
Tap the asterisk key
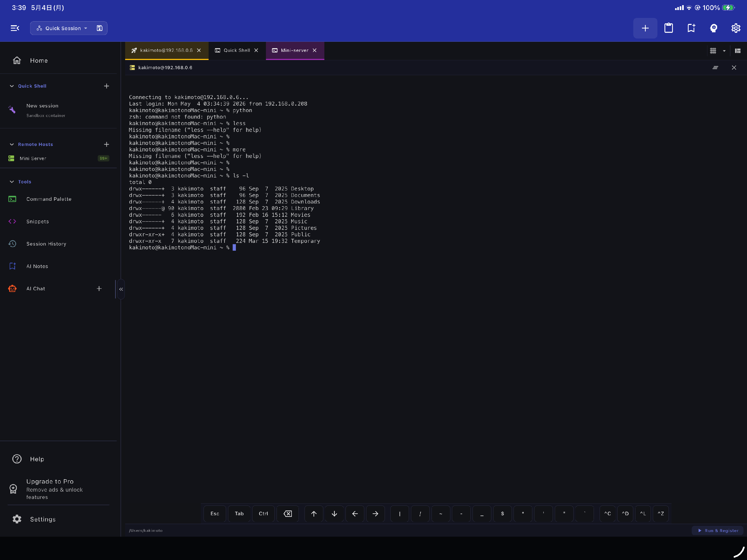click(x=523, y=514)
